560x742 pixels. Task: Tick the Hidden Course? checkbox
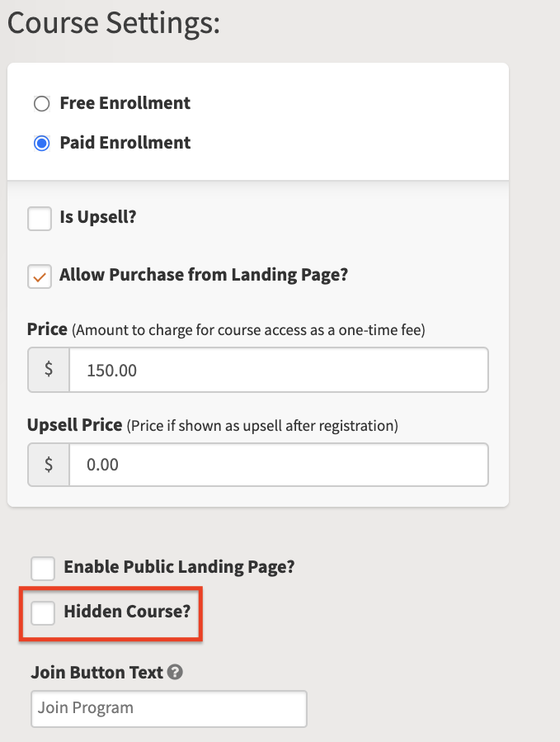43,612
